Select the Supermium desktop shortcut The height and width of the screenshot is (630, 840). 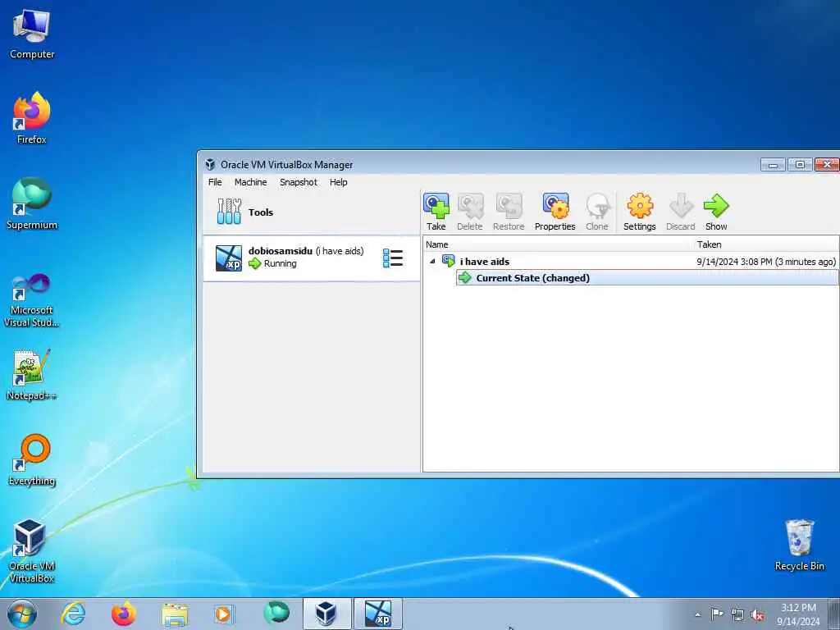(x=32, y=204)
